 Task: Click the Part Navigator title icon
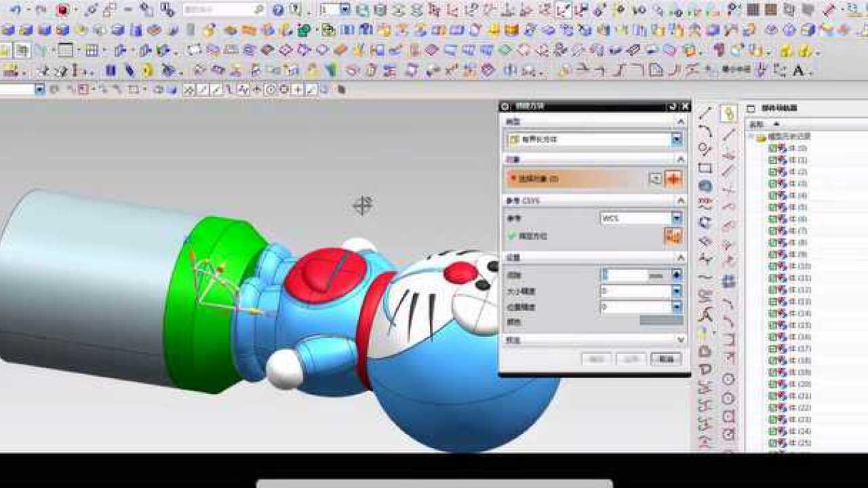pos(751,108)
